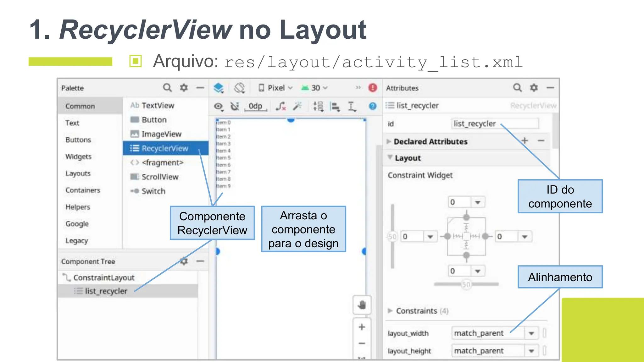Pick the ScrollView palette item
This screenshot has height=362, width=644.
coord(166,177)
